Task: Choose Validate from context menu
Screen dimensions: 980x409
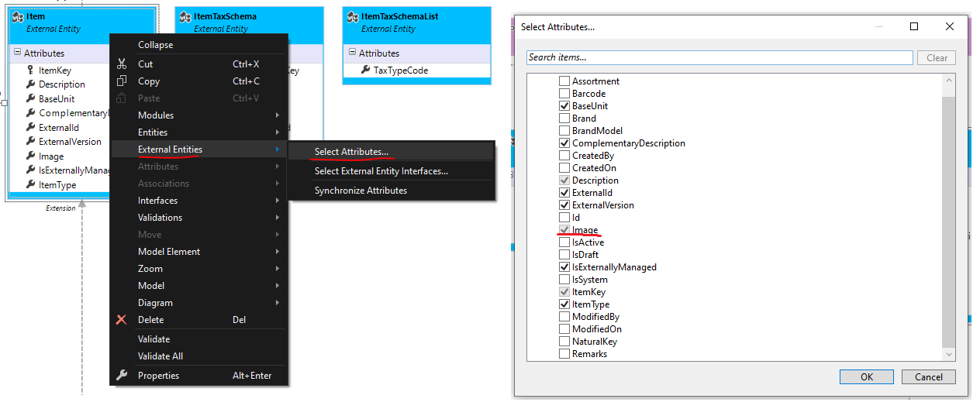Action: tap(199, 339)
